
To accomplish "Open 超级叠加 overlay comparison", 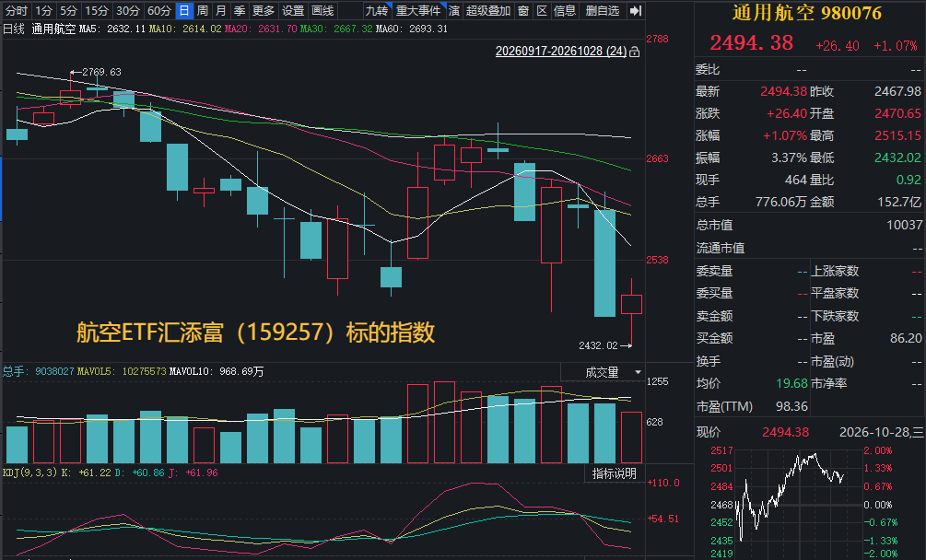I will click(487, 11).
